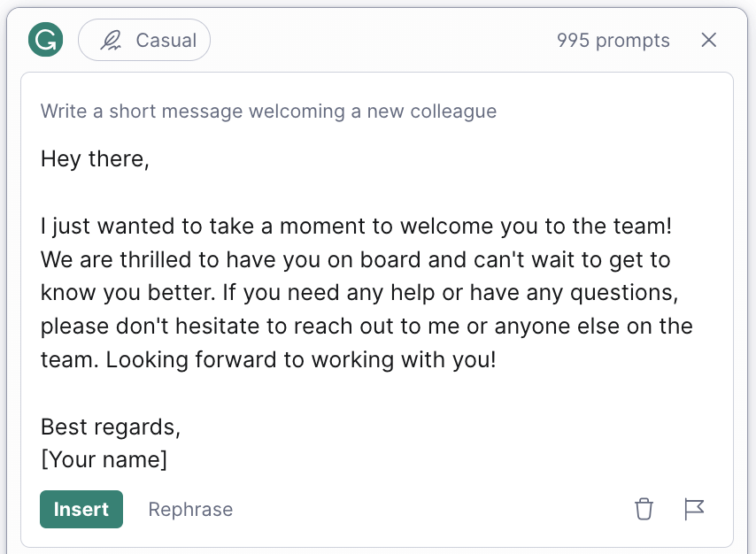The height and width of the screenshot is (554, 756).
Task: Click the '[Your name]' placeholder
Action: click(104, 460)
